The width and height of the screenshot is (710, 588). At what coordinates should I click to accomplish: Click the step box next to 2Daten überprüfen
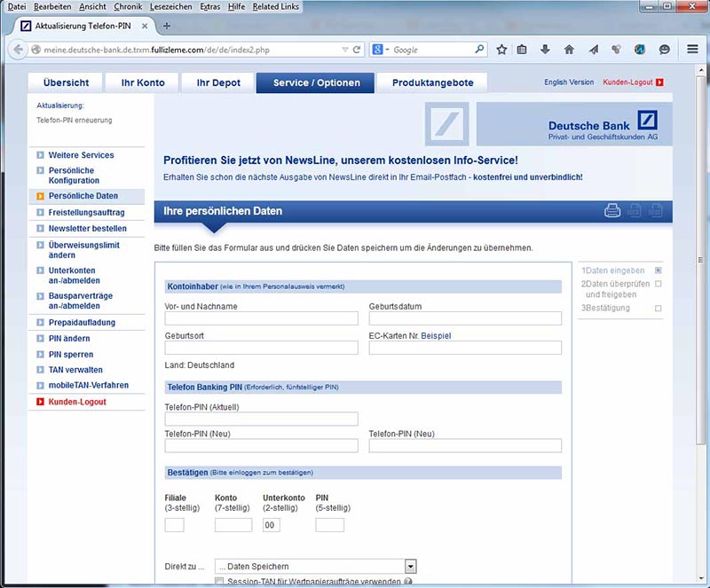[659, 284]
